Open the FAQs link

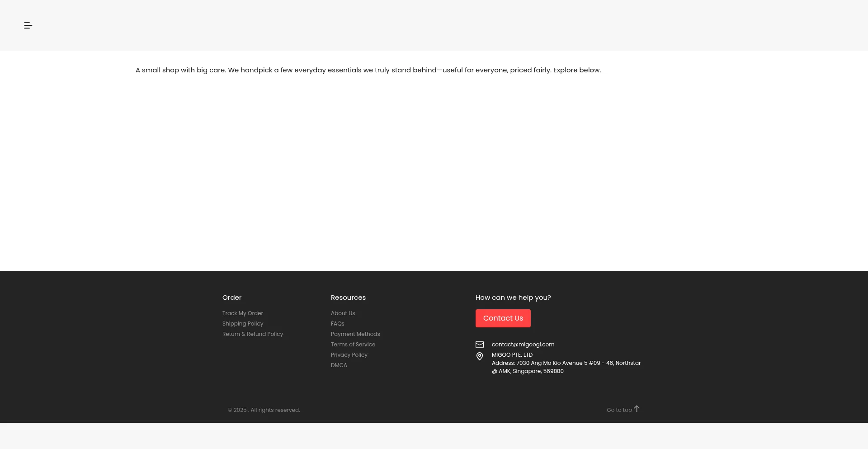coord(337,324)
